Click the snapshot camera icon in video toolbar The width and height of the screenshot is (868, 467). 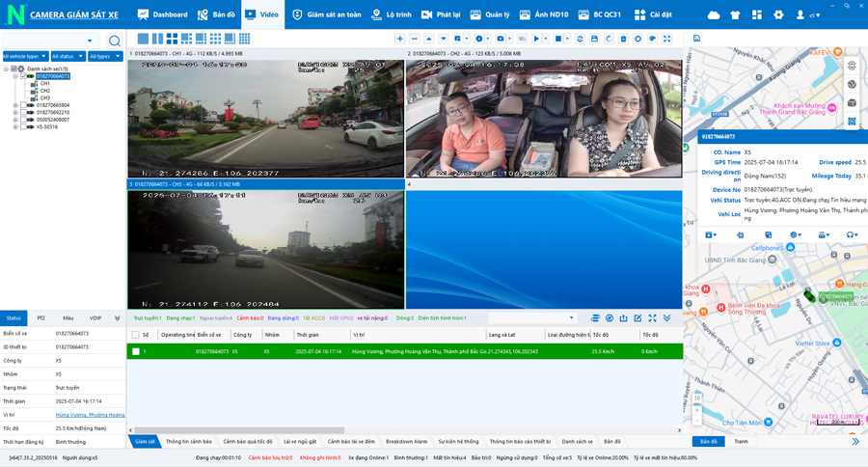coord(501,39)
